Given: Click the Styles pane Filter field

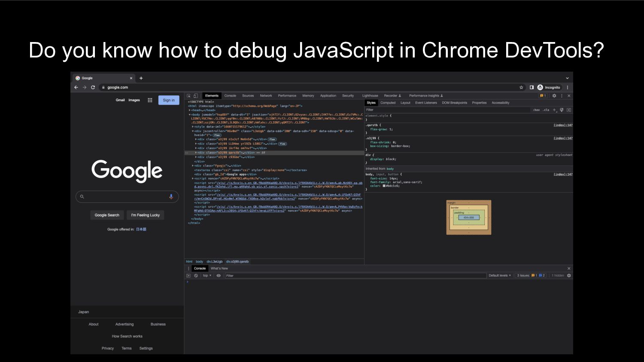Looking at the screenshot, I should 447,110.
